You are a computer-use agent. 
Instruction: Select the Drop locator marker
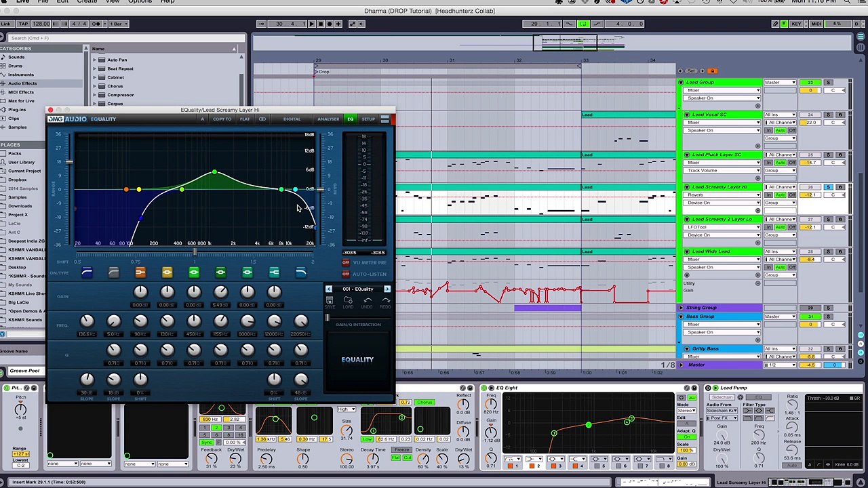pyautogui.click(x=321, y=72)
